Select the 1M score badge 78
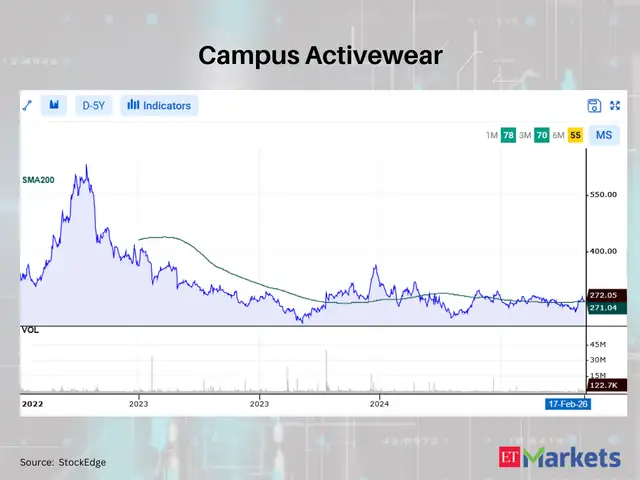Image resolution: width=640 pixels, height=480 pixels. (x=508, y=135)
